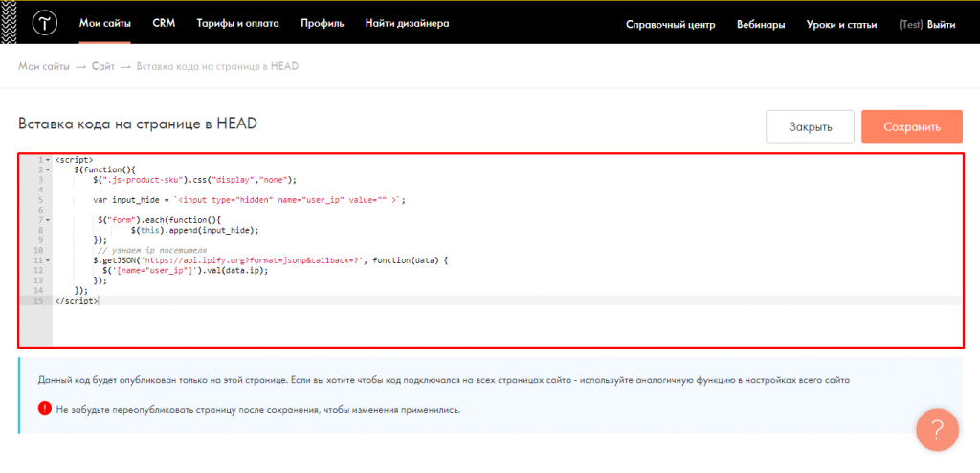980x473 pixels.
Task: Open Найти дизайнера in the navigation
Action: (407, 24)
